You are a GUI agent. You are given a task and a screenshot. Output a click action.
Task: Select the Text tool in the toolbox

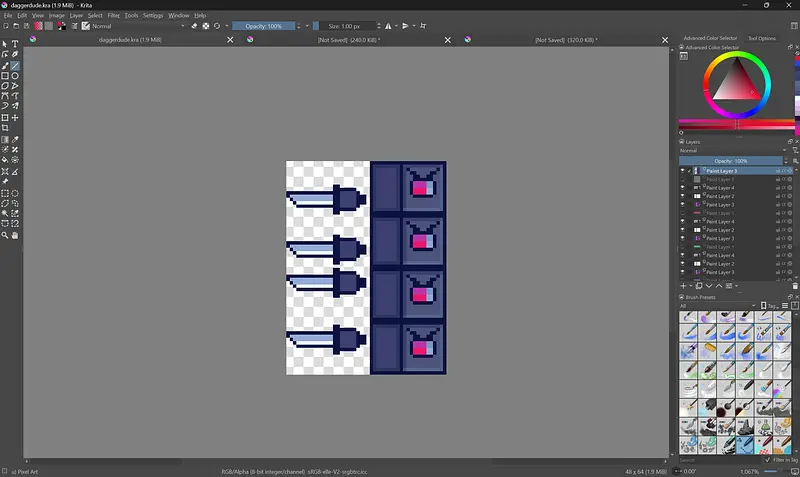coord(15,44)
